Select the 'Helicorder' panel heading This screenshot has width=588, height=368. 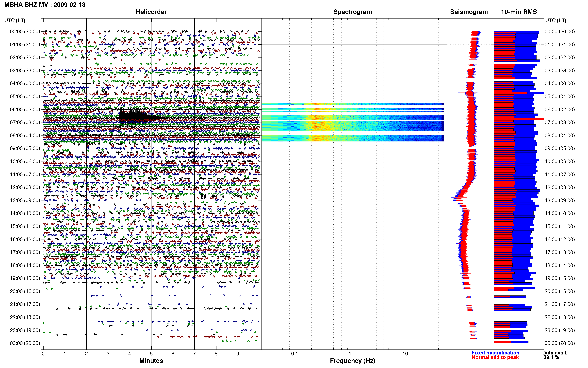[151, 12]
